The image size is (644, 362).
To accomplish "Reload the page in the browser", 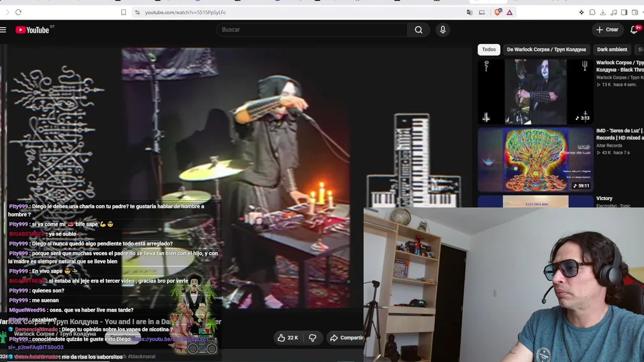I will 18,12.
